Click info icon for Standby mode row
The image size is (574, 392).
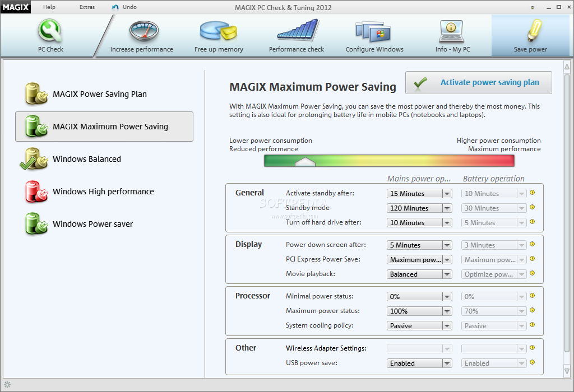tap(533, 207)
